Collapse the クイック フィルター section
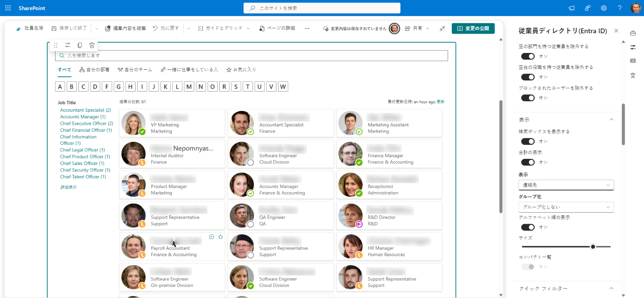This screenshot has width=644, height=298. tap(611, 289)
